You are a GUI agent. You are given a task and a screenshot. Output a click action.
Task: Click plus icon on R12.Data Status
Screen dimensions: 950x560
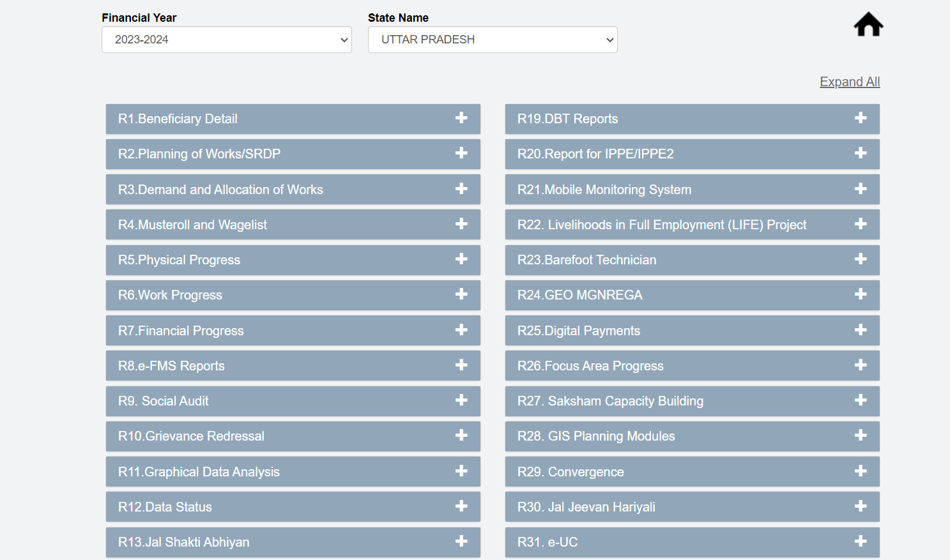(461, 506)
